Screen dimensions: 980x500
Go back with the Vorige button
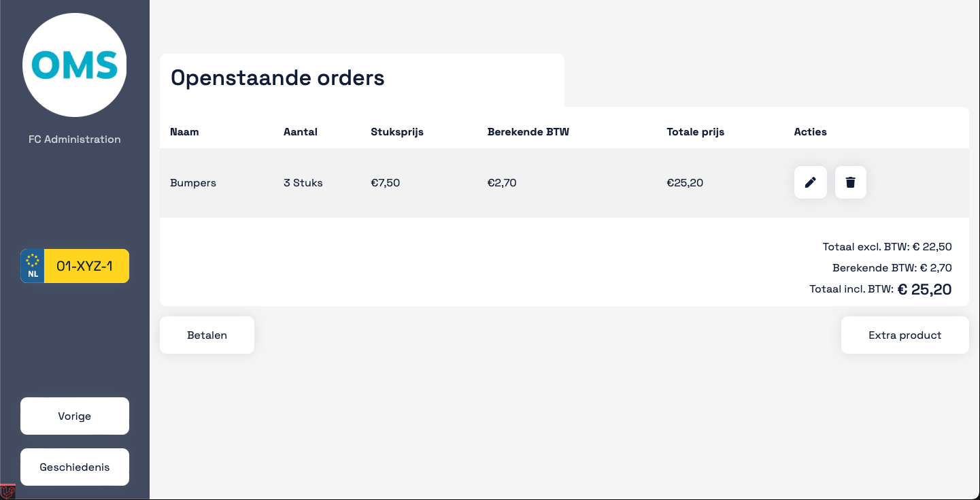[75, 416]
